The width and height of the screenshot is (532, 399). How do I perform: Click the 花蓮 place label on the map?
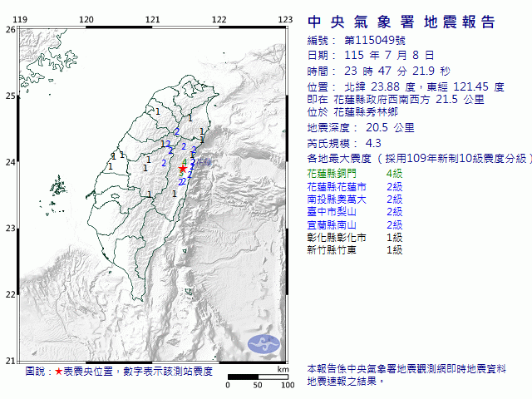point(204,163)
